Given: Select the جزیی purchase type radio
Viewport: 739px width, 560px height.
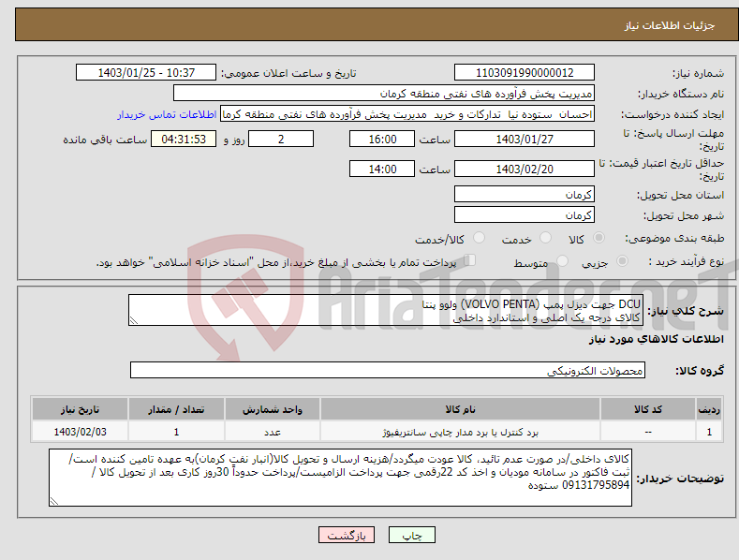Looking at the screenshot, I should point(622,260).
